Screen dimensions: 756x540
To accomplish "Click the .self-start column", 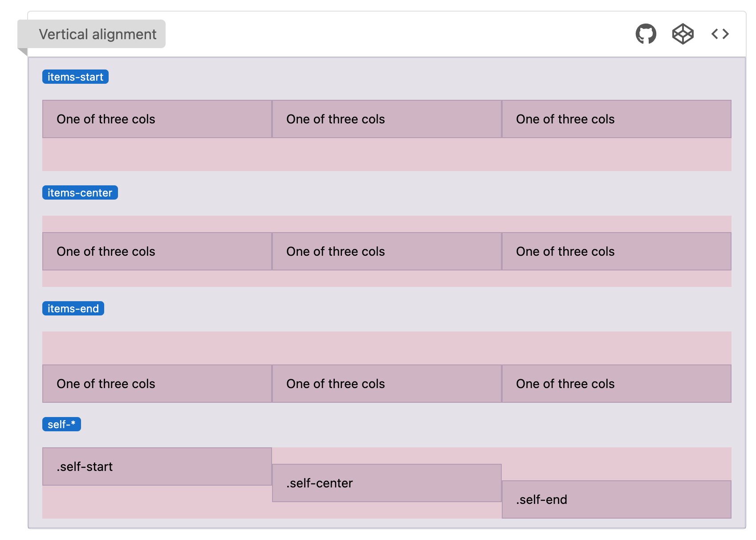I will pyautogui.click(x=157, y=466).
